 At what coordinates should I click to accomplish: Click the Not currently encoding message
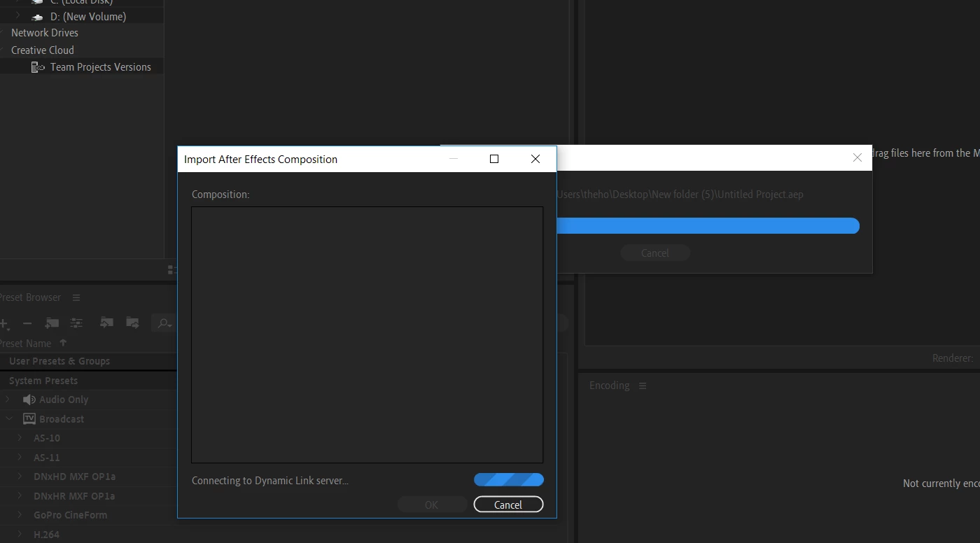coord(941,484)
